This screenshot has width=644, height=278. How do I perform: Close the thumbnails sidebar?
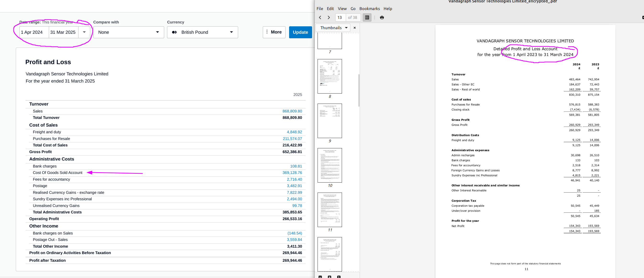(x=354, y=28)
